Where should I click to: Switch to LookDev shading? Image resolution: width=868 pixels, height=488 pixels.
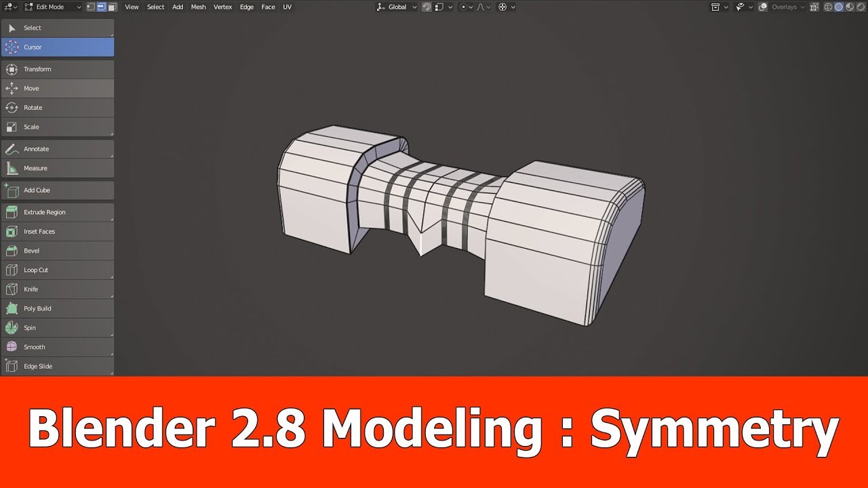(849, 7)
